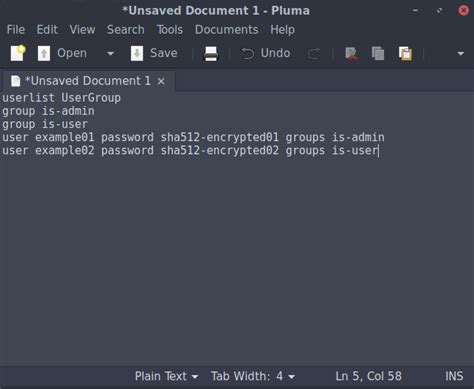Click the Open file icon
474x389 pixels.
click(44, 53)
